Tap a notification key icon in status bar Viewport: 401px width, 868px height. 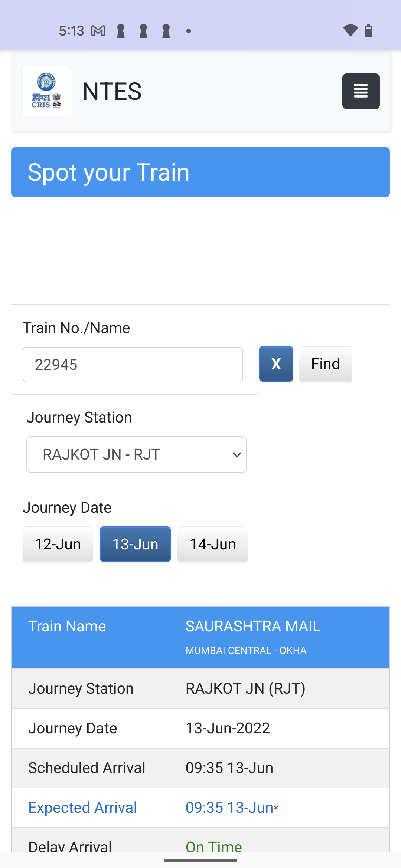[121, 30]
